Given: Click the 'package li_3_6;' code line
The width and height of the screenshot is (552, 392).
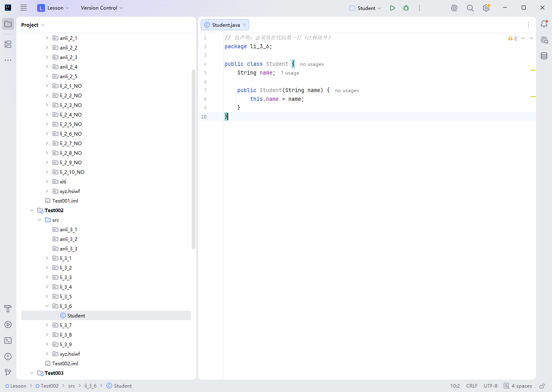Looking at the screenshot, I should (x=248, y=47).
